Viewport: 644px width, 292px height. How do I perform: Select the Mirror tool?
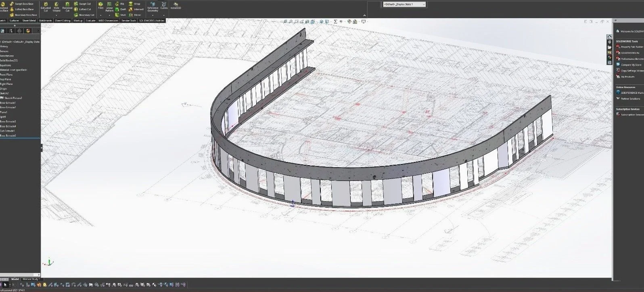click(x=135, y=15)
